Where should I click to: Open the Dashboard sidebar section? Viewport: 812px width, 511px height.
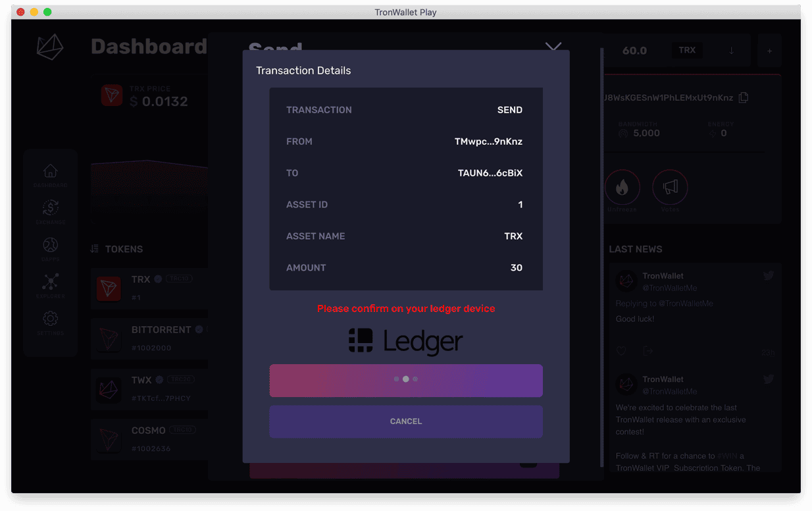pyautogui.click(x=51, y=175)
